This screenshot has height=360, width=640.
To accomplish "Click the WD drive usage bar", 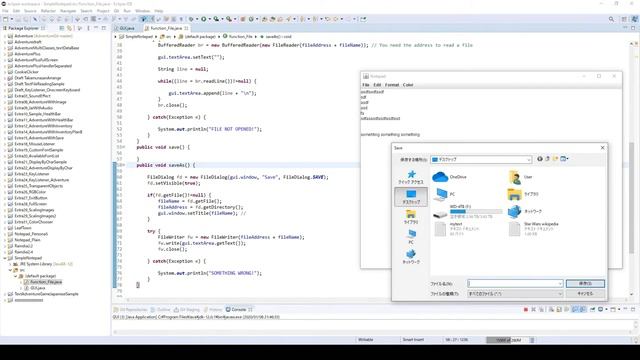I will (476, 211).
